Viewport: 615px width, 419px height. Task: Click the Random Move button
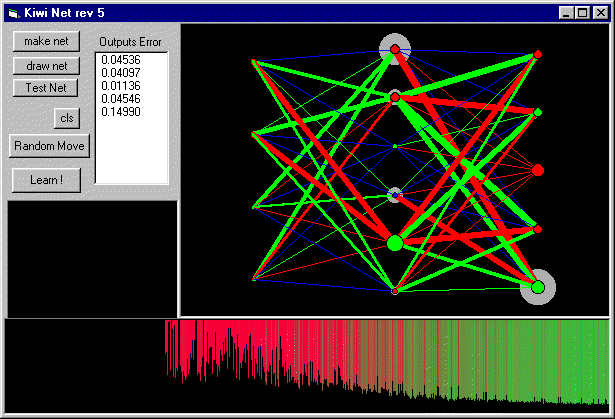coord(49,146)
